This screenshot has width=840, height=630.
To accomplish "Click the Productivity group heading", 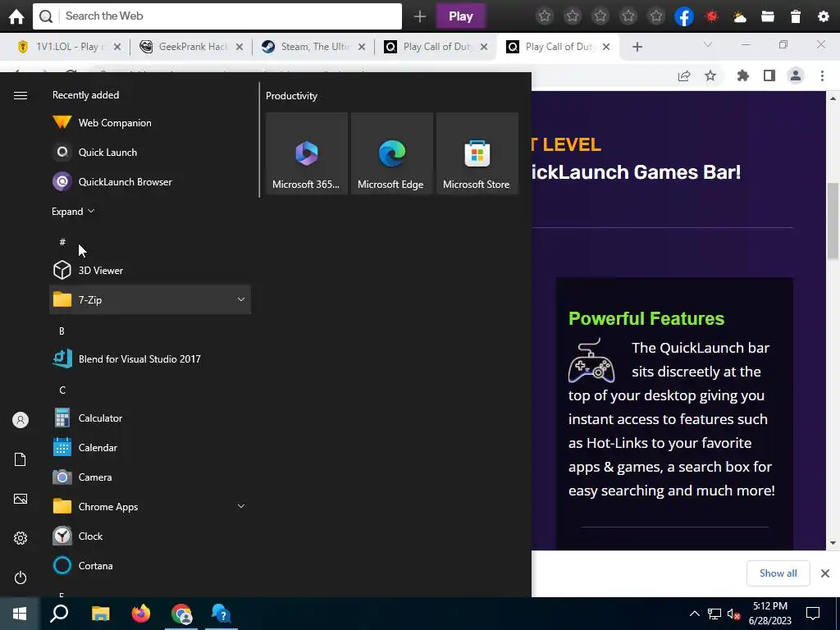I will coord(291,96).
